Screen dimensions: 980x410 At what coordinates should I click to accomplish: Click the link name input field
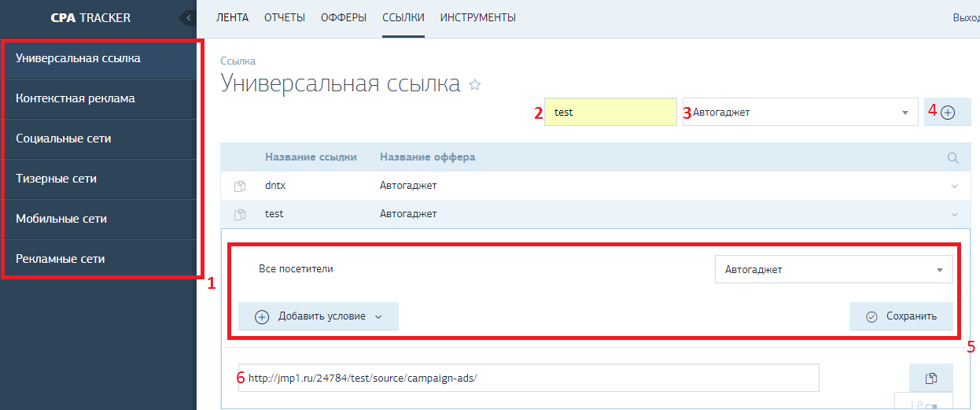coord(611,113)
